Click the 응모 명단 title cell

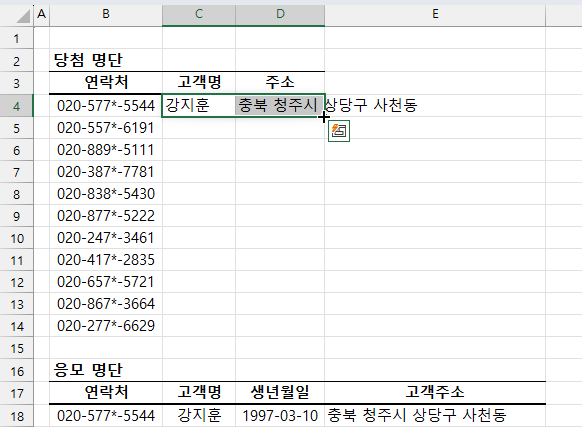pyautogui.click(x=106, y=370)
